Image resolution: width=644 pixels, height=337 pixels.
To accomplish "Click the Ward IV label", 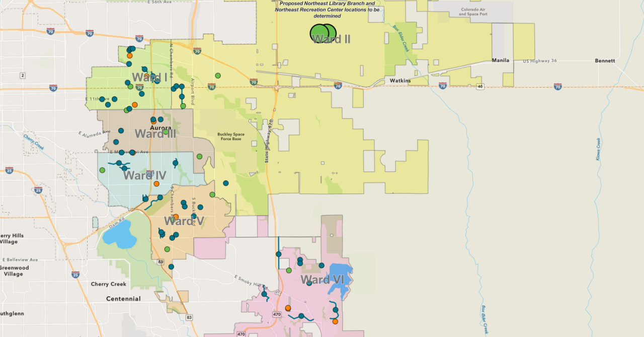I will click(x=145, y=175).
